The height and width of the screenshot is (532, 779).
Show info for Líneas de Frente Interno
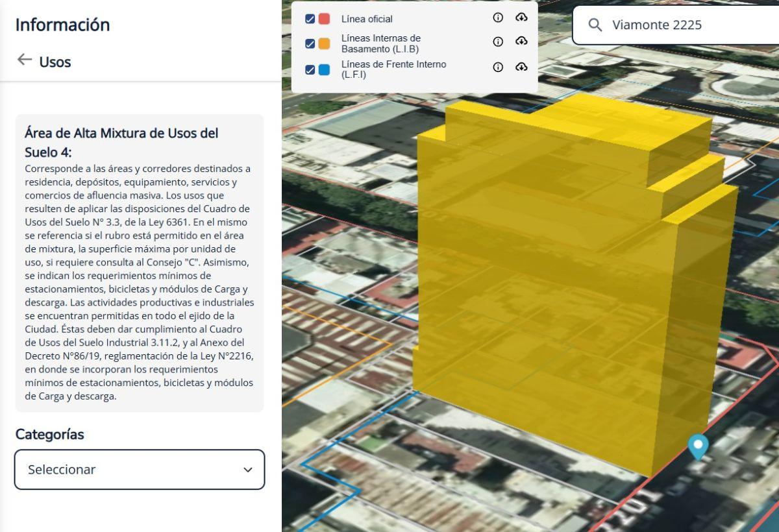click(498, 67)
